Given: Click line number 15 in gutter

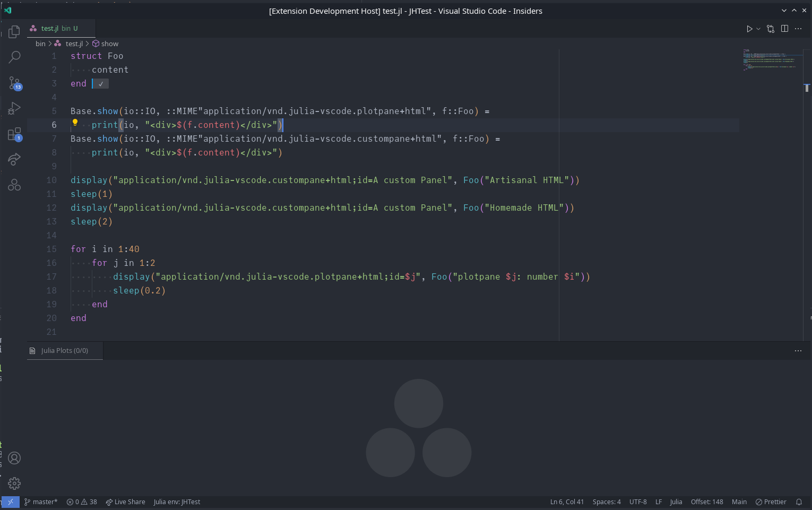Looking at the screenshot, I should click(51, 249).
